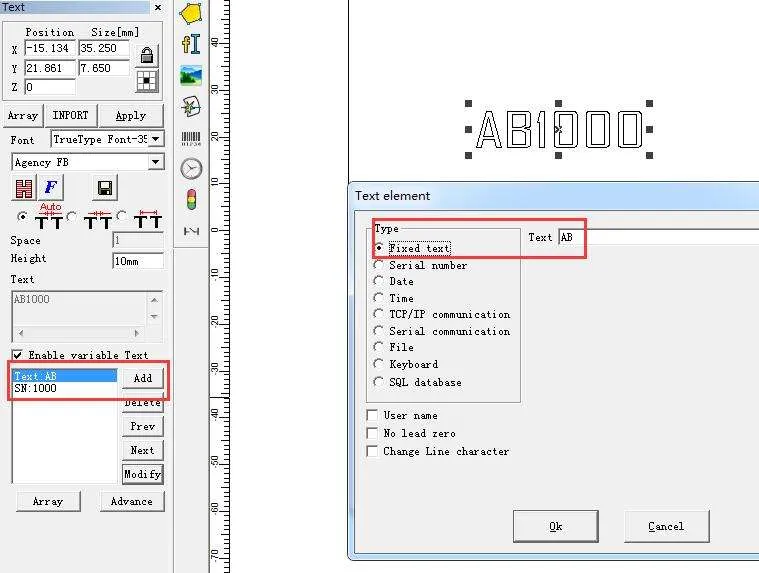The width and height of the screenshot is (759, 573).
Task: Select the Auto character spacing option
Action: tap(22, 216)
